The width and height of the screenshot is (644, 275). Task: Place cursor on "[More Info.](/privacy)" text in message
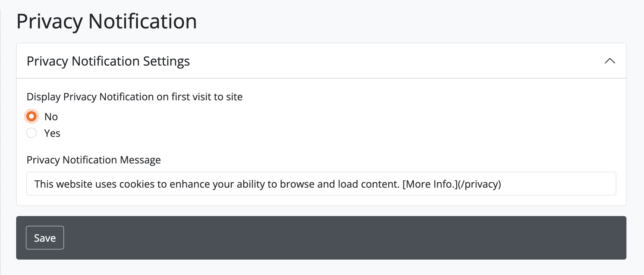pyautogui.click(x=452, y=184)
